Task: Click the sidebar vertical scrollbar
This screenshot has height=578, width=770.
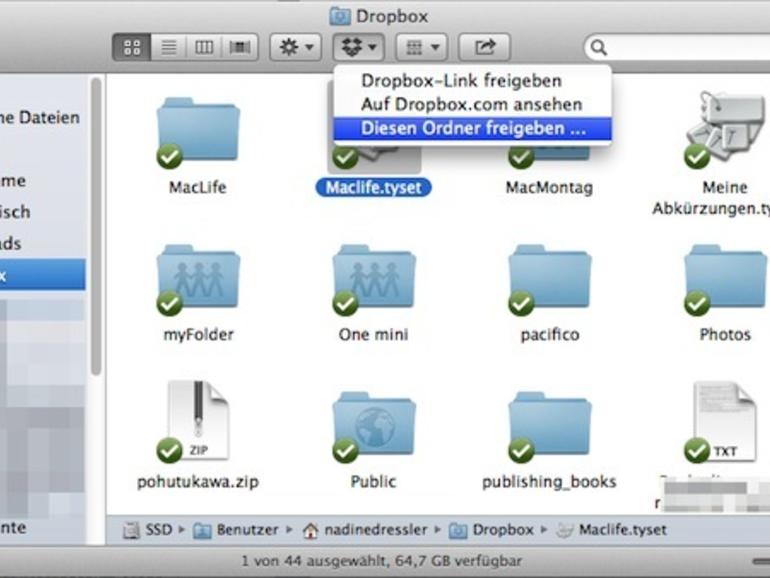Action: (96, 226)
